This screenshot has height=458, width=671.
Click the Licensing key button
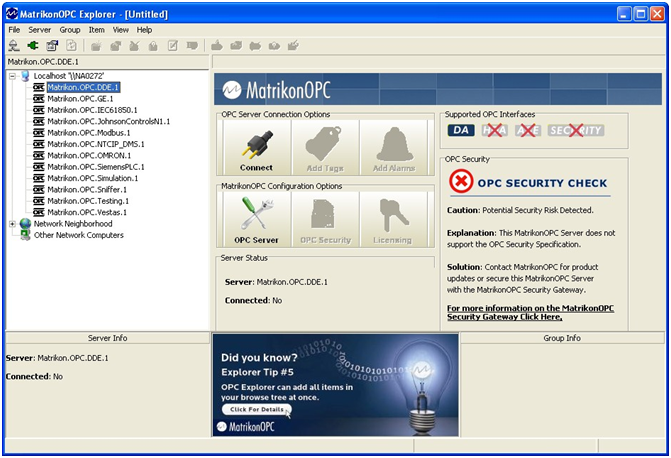(x=394, y=220)
